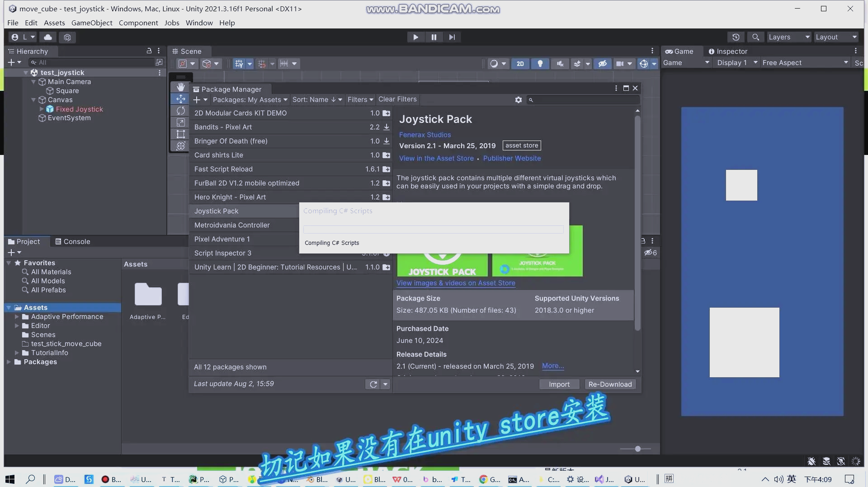Select the Hand (view) tool

(x=181, y=87)
